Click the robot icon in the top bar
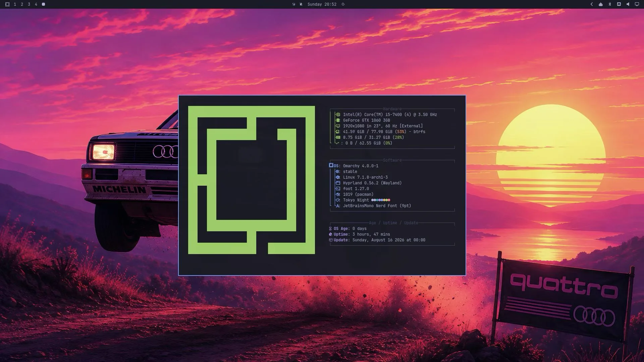 [601, 4]
